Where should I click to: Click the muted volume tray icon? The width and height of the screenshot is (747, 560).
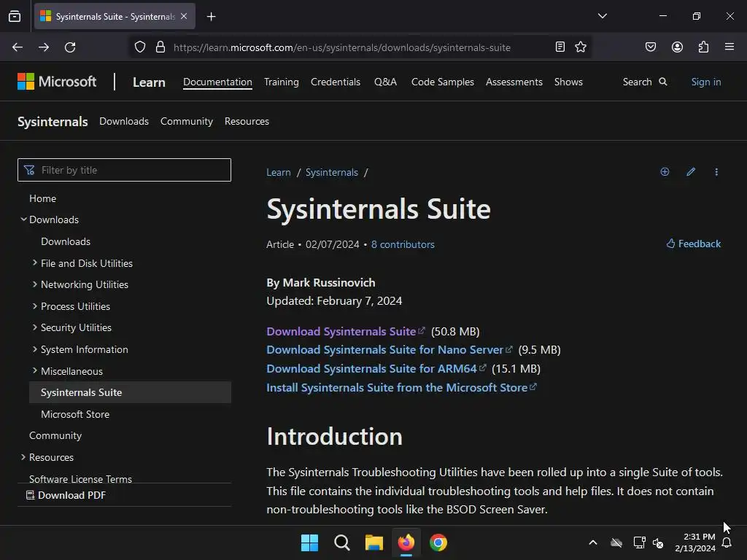[x=658, y=542]
